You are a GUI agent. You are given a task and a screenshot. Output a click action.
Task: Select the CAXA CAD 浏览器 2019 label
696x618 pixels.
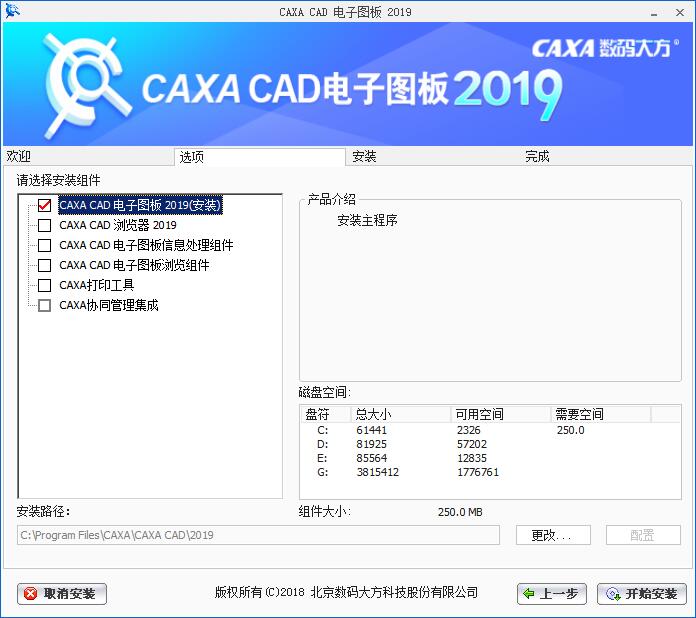click(x=118, y=225)
